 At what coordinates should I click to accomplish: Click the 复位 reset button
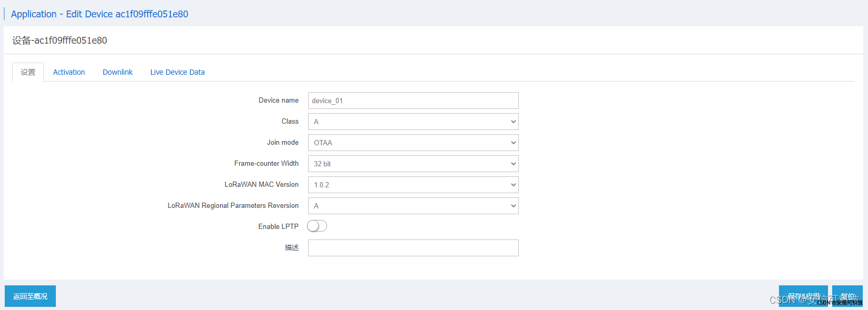(x=847, y=296)
